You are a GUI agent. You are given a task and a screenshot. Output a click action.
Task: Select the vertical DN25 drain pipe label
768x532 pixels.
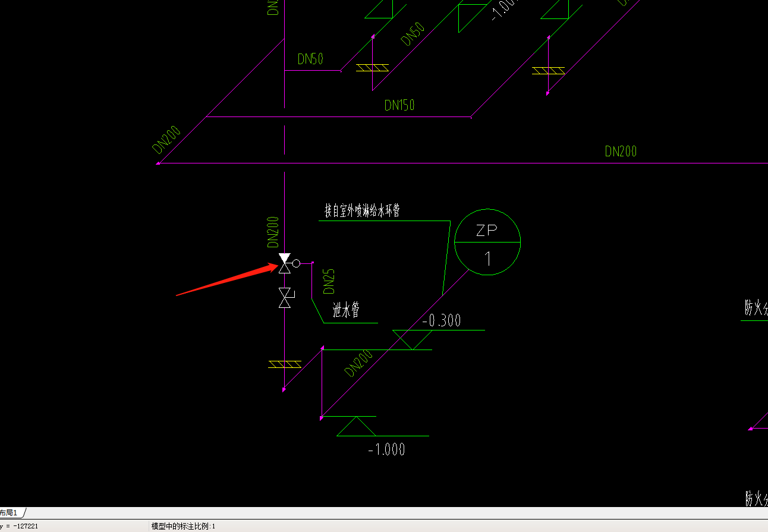tap(329, 281)
